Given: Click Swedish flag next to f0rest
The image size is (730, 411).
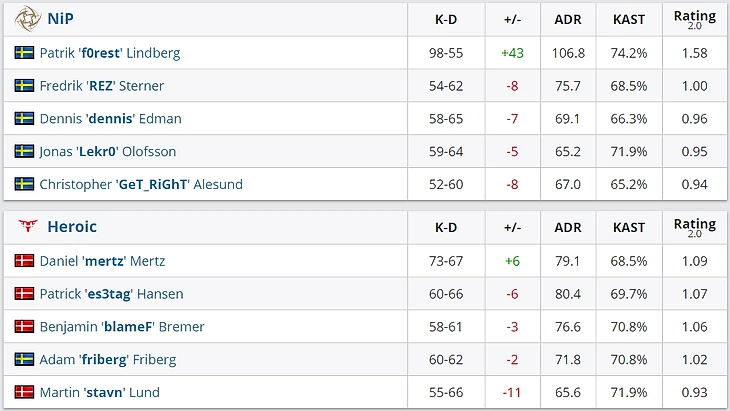Looking at the screenshot, I should coord(24,53).
